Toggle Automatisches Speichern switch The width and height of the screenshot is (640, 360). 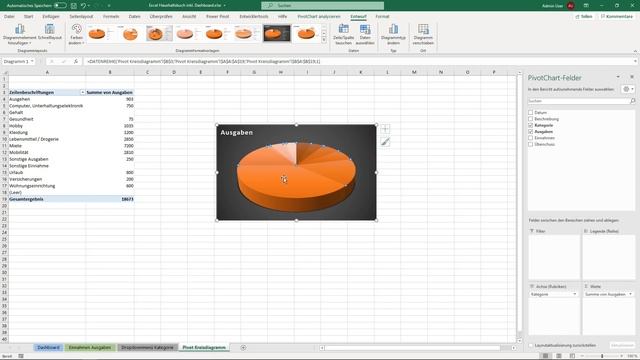click(x=60, y=6)
